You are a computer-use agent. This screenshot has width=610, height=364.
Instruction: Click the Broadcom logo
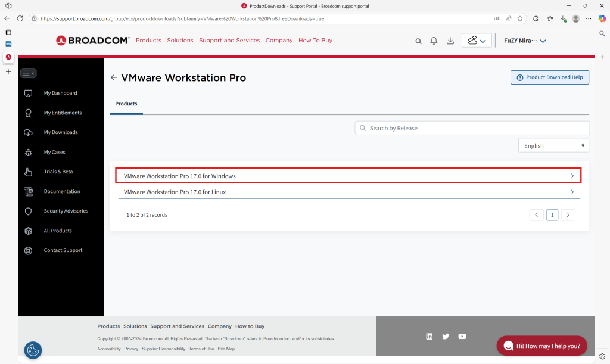click(x=92, y=40)
